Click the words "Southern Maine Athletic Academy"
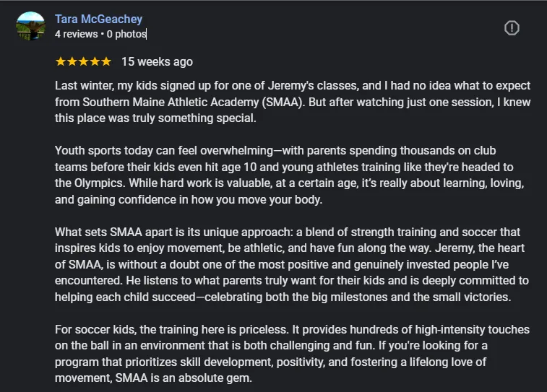Viewport: 547px width, 392px height. [171, 102]
